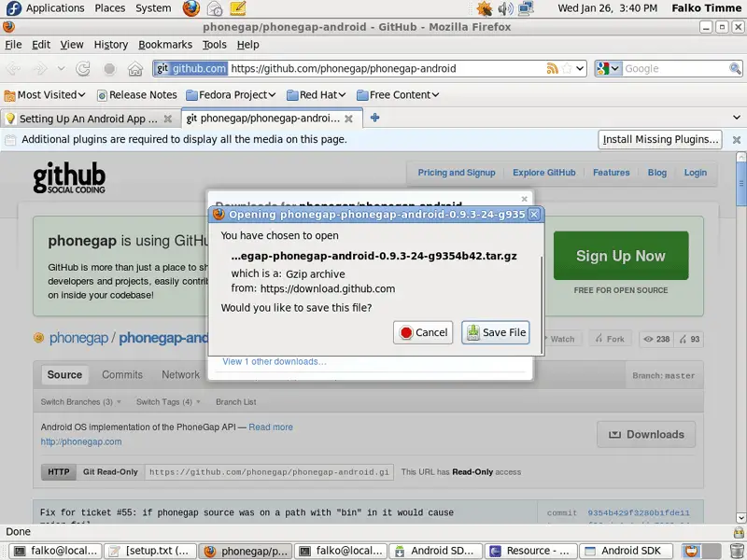Open the Pricing and Signup link
The height and width of the screenshot is (560, 747).
457,173
